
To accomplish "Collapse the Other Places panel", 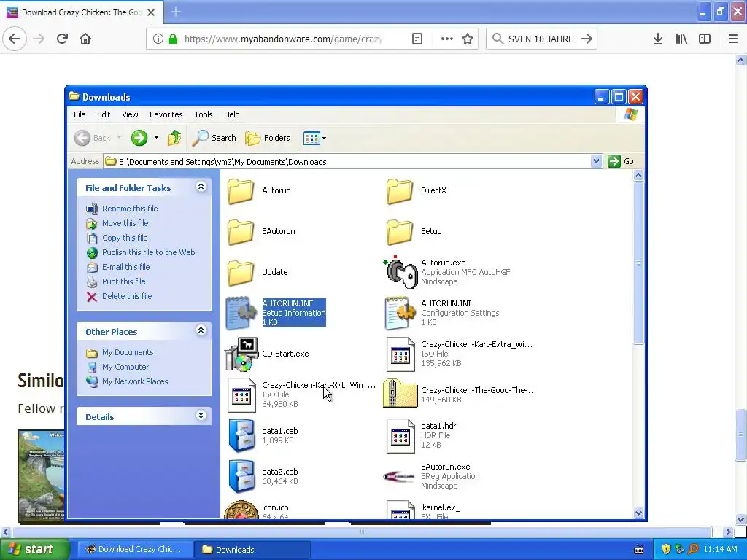I will pyautogui.click(x=201, y=330).
